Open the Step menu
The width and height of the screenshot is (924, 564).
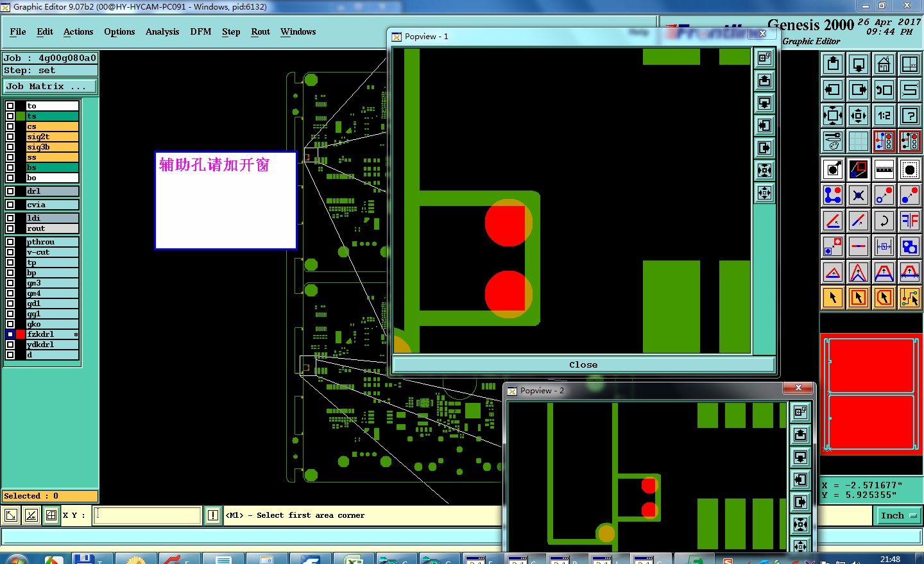[x=231, y=31]
